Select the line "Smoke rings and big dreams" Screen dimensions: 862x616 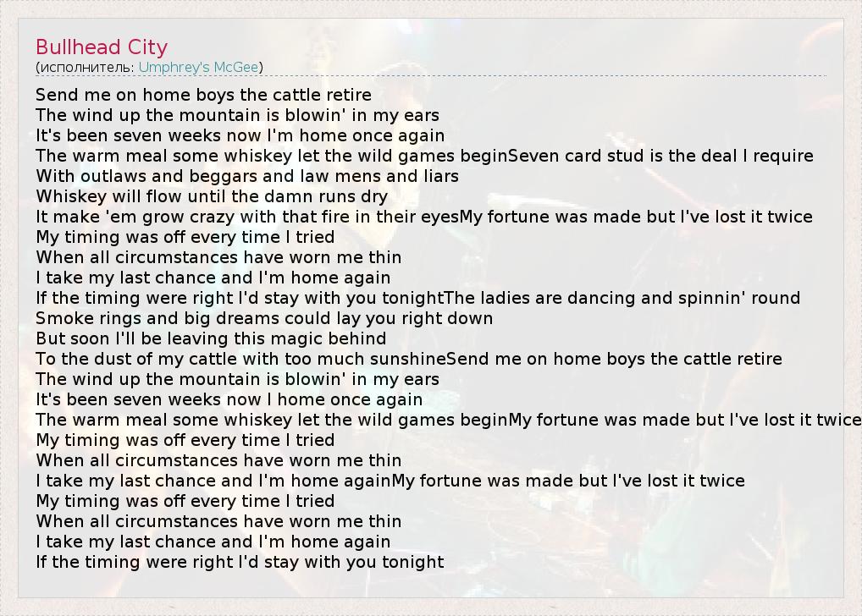(x=263, y=318)
